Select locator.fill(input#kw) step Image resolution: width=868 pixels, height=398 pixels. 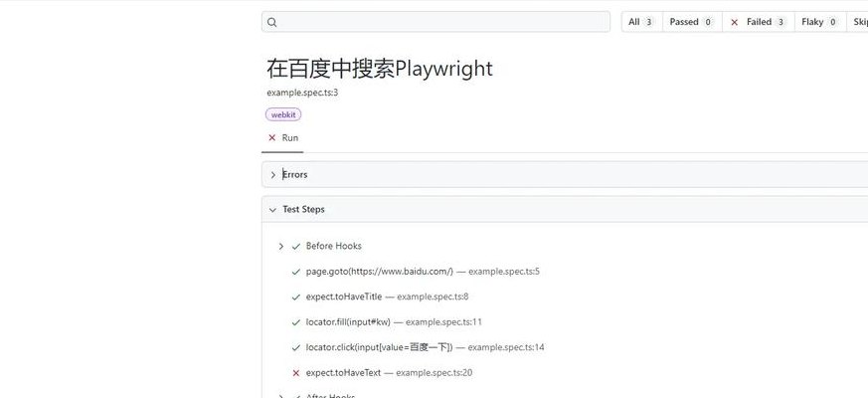tap(348, 322)
